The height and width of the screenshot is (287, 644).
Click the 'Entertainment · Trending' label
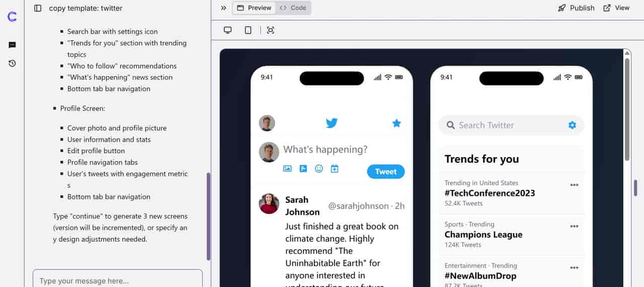point(481,265)
